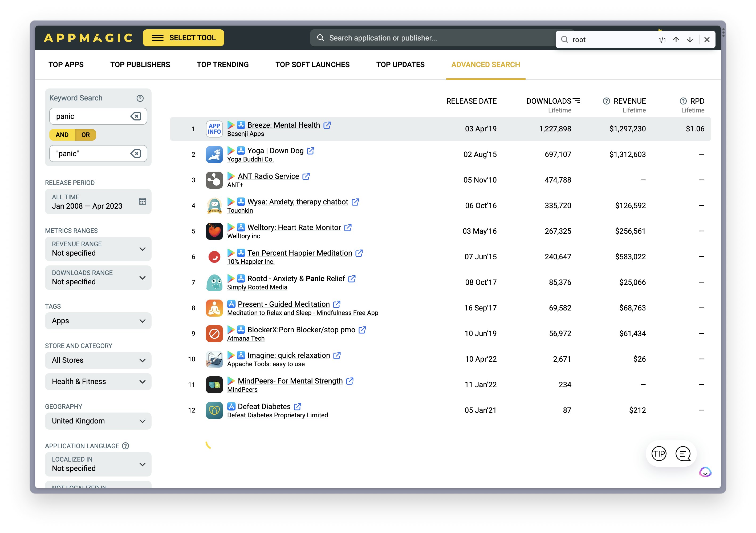Open the Breeze: Mental Health external link icon
The width and height of the screenshot is (756, 533).
click(x=327, y=125)
